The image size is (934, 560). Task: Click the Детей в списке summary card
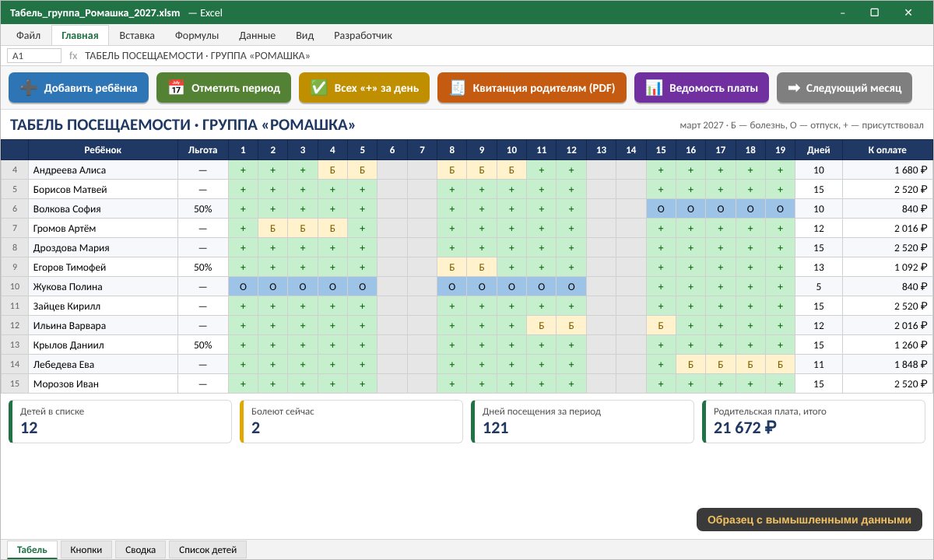pyautogui.click(x=120, y=422)
